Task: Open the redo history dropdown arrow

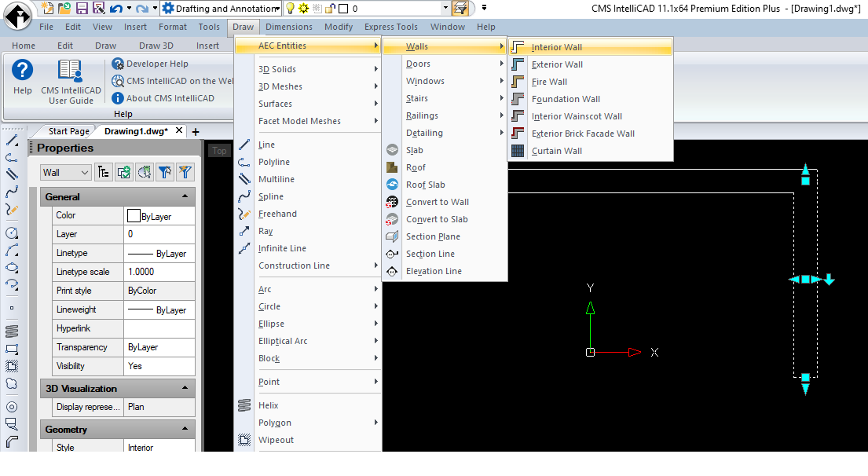Action: coord(155,9)
